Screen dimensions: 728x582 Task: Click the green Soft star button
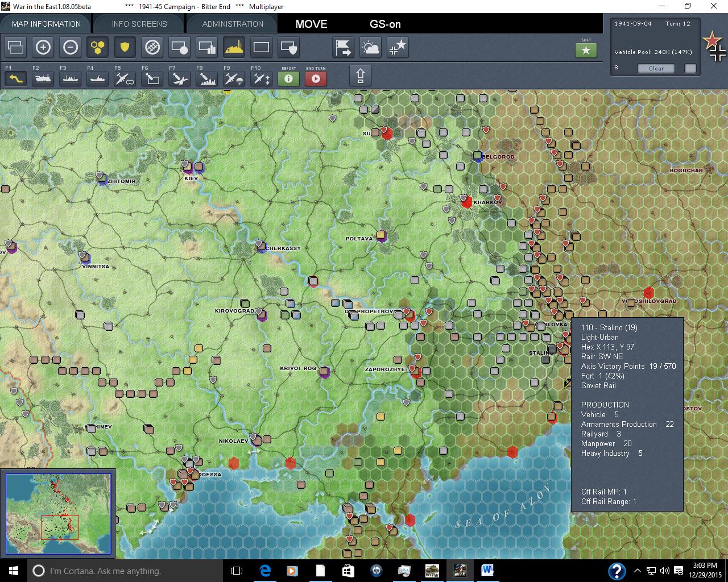(586, 50)
